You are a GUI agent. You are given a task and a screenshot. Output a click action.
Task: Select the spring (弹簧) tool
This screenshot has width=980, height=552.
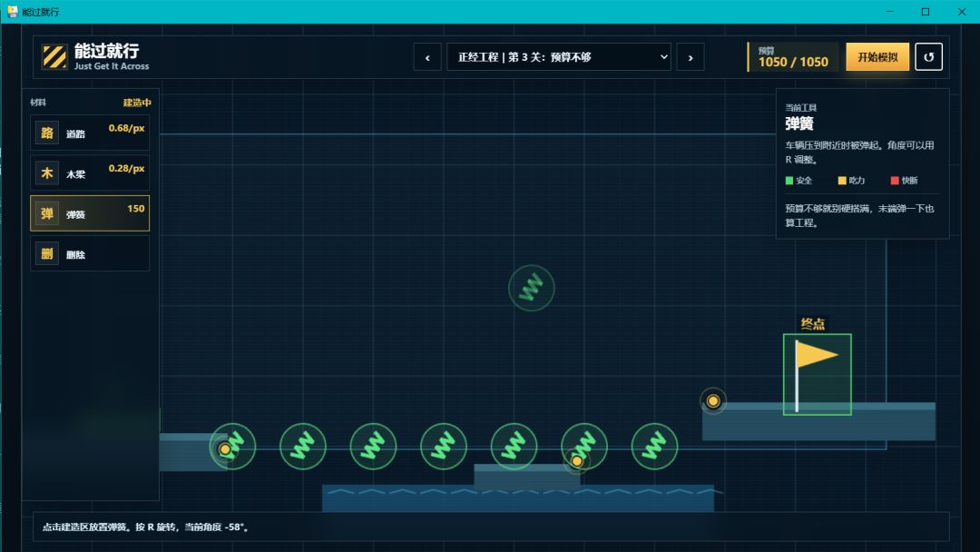(89, 213)
